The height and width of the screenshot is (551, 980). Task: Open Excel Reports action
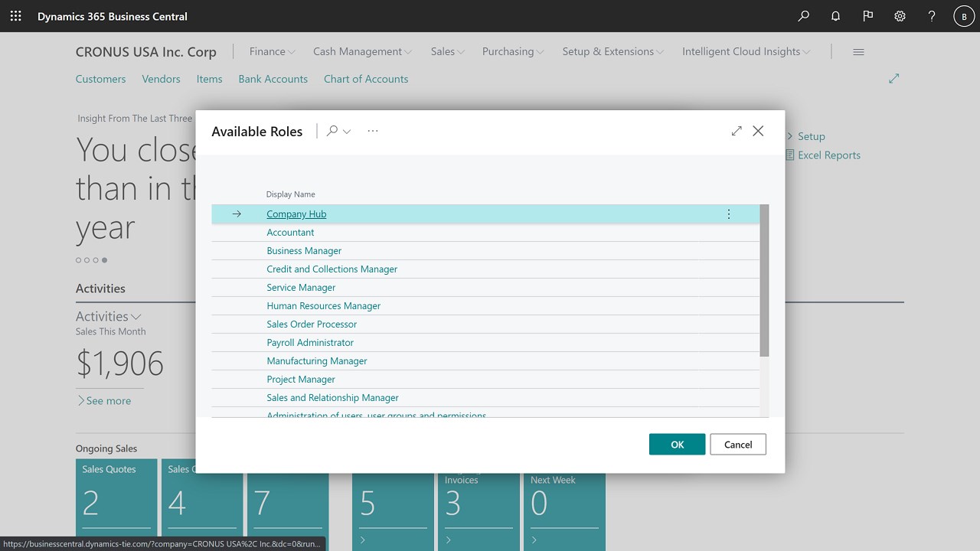(x=823, y=155)
